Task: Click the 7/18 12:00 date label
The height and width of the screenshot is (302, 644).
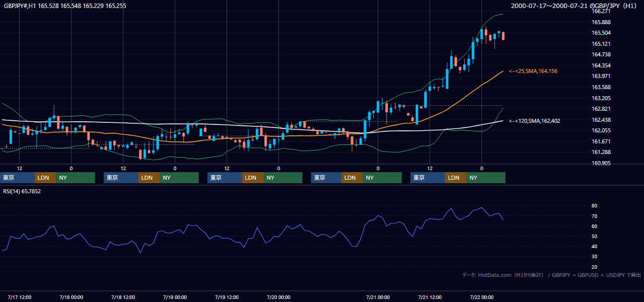Action: click(123, 297)
